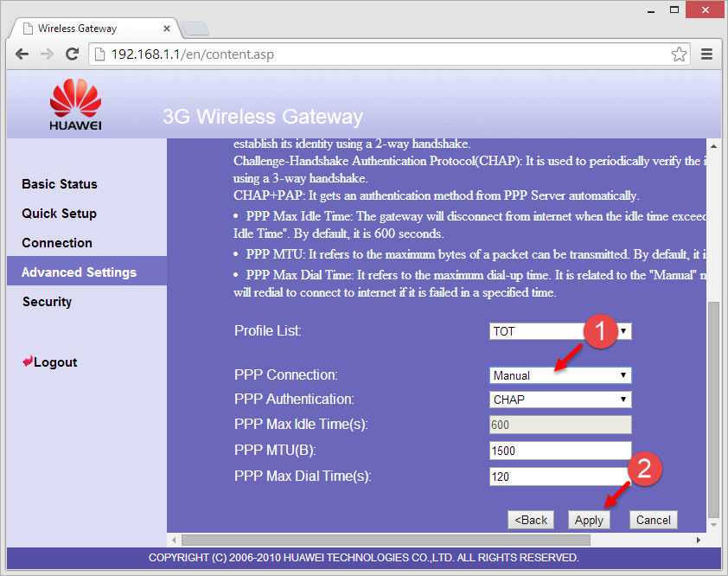Click '3G Wireless Gateway' heading

pos(263,117)
